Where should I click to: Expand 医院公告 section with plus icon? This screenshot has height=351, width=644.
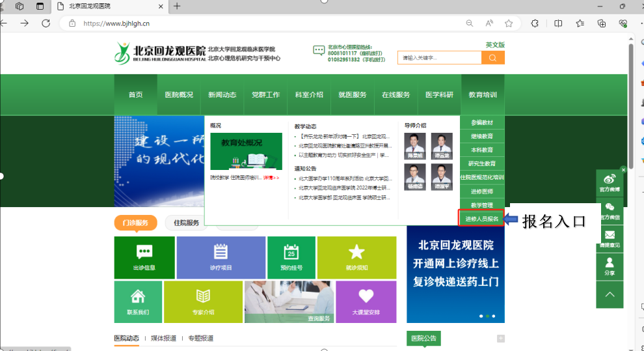pos(500,338)
